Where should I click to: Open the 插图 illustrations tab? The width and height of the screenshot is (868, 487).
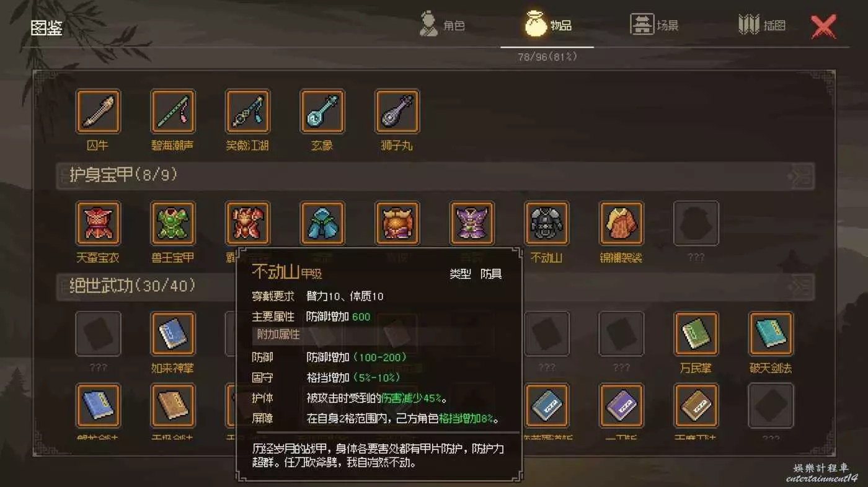coord(762,25)
